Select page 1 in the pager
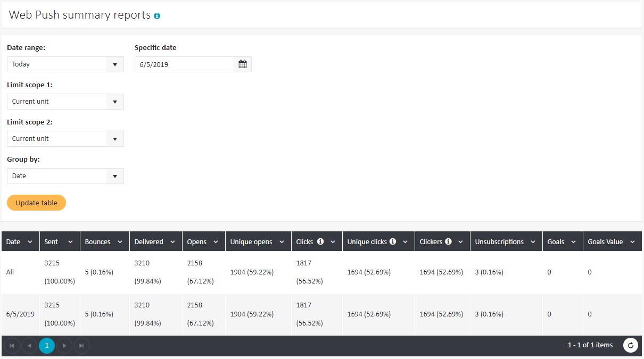The height and width of the screenshot is (359, 644). (47, 346)
